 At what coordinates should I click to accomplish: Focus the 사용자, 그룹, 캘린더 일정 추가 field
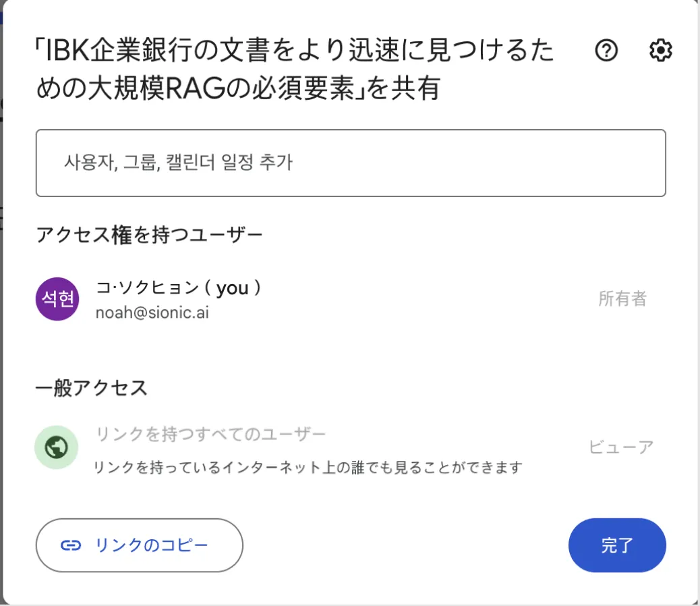tap(351, 163)
